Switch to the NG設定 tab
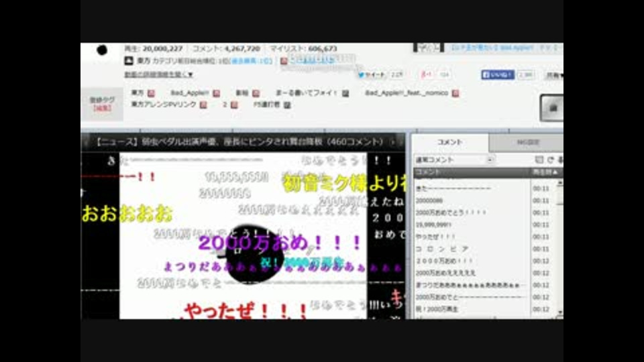644x362 pixels. (x=527, y=142)
